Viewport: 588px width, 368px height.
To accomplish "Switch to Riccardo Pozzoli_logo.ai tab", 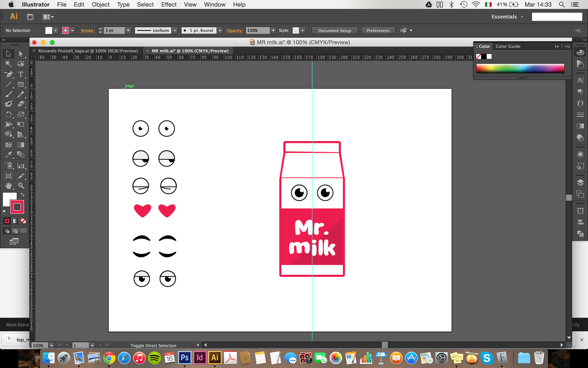I will (x=88, y=51).
